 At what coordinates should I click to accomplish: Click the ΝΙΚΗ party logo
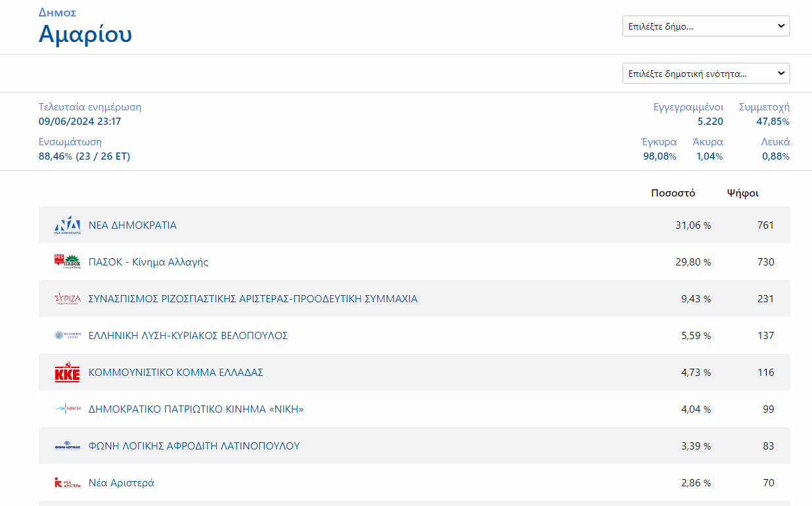click(67, 409)
